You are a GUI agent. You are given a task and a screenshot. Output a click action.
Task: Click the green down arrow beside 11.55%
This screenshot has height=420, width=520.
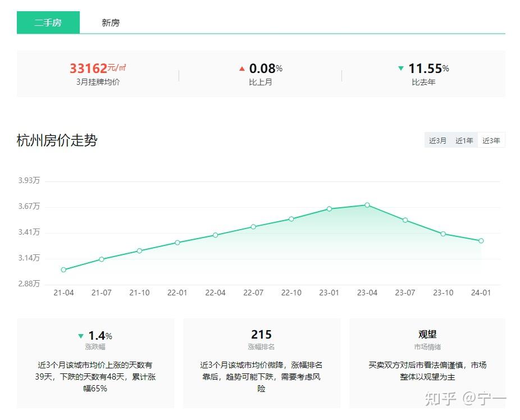[401, 69]
